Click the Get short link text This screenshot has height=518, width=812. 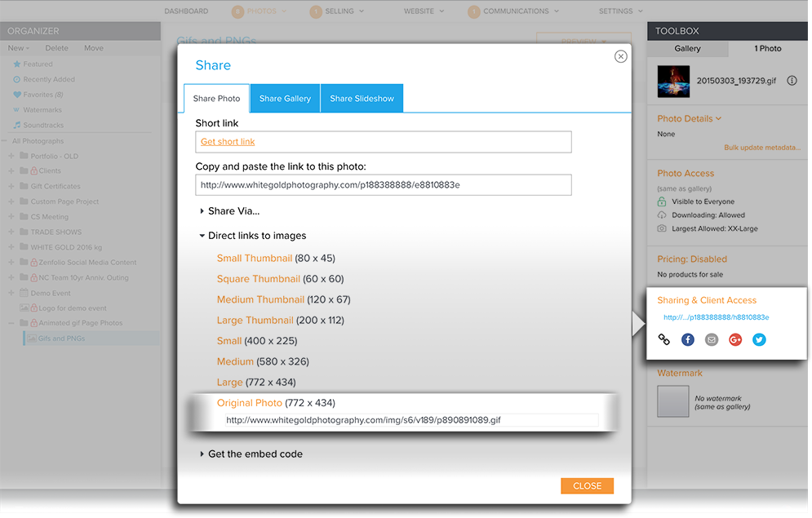228,140
